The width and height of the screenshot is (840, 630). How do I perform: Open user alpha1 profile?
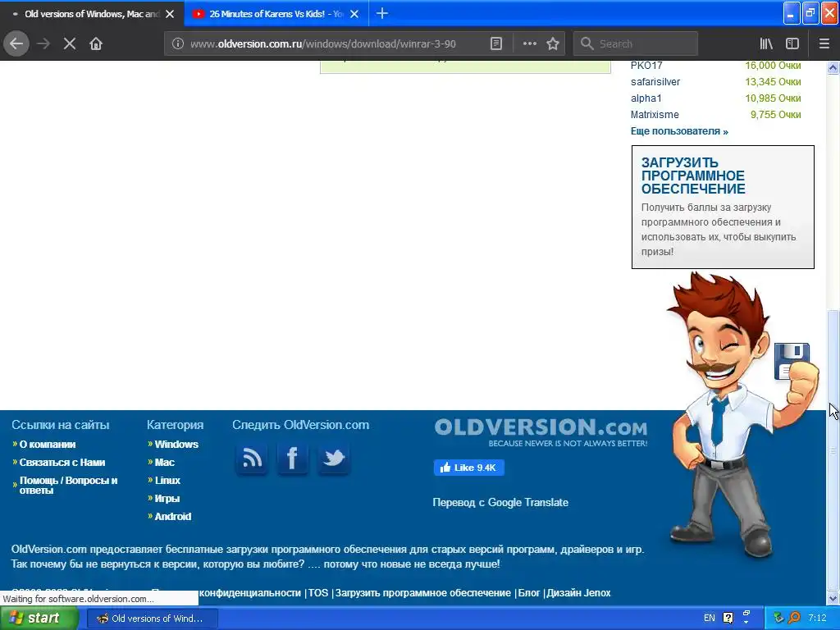click(x=646, y=98)
